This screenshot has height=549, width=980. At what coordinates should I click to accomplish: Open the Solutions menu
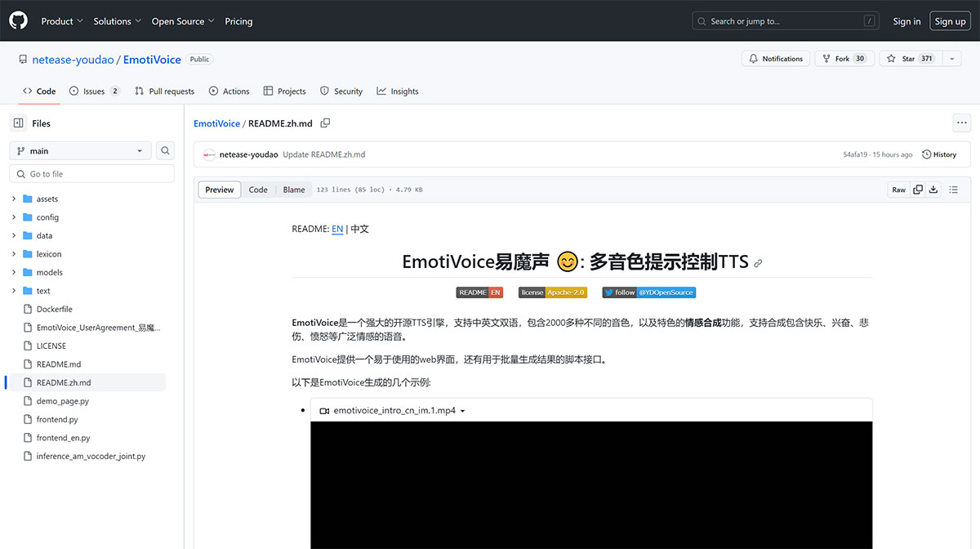pyautogui.click(x=116, y=20)
